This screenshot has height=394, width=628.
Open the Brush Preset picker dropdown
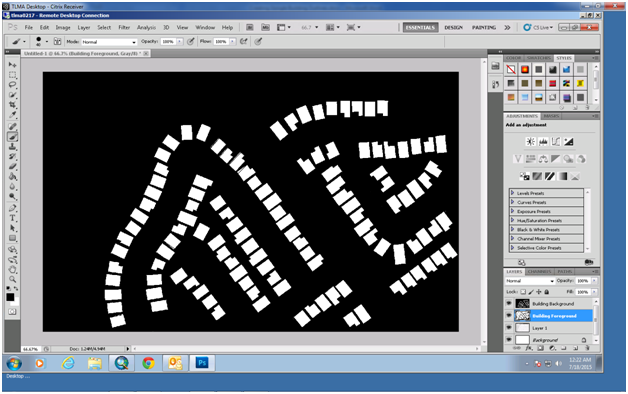tap(47, 41)
